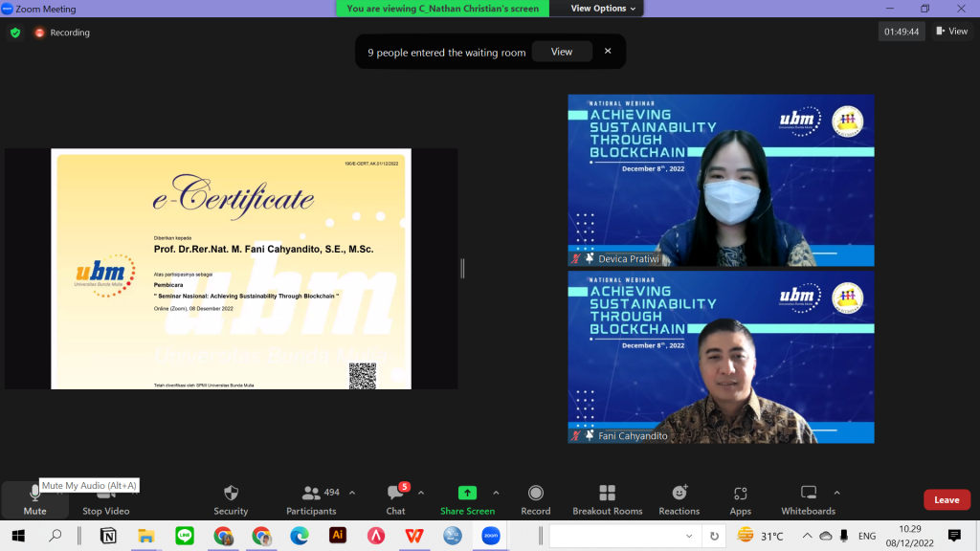The height and width of the screenshot is (551, 980).
Task: Open Windows taskbar search
Action: [x=55, y=536]
